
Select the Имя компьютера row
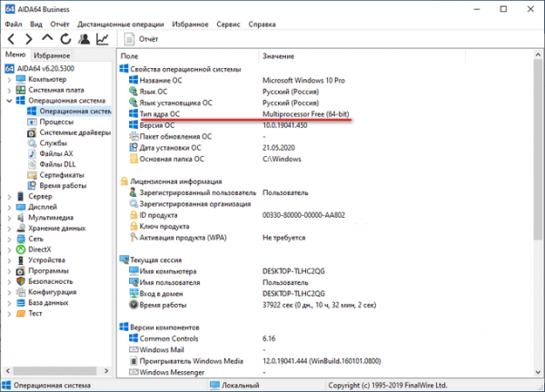[227, 271]
